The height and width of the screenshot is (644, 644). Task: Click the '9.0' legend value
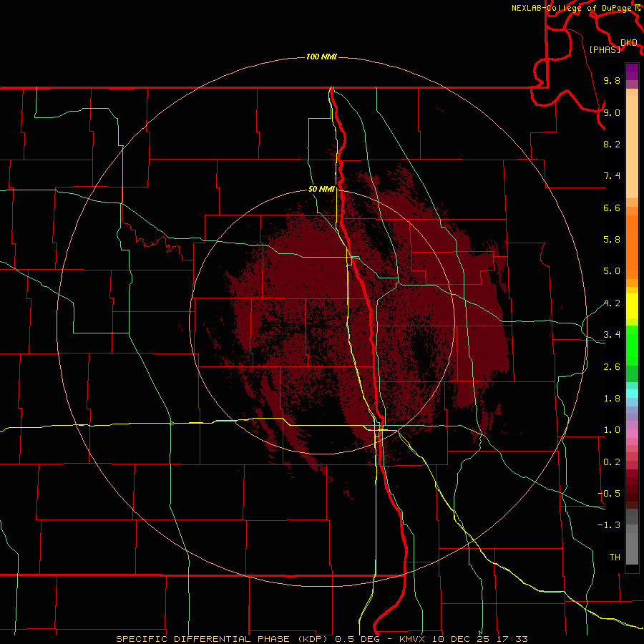[612, 112]
